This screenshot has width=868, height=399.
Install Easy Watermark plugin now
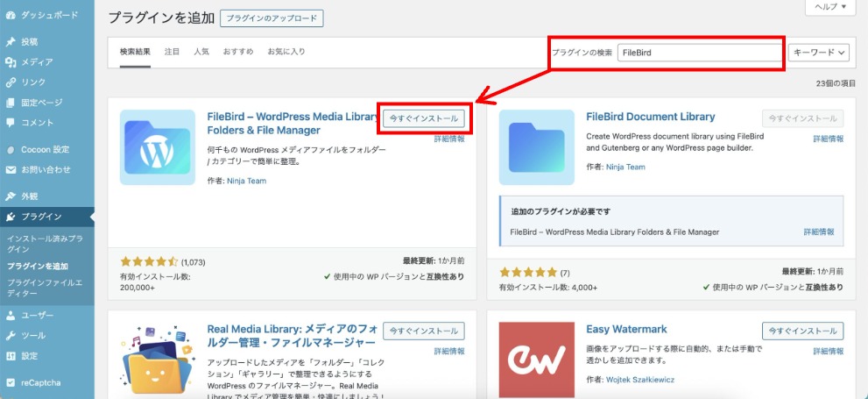(x=802, y=331)
